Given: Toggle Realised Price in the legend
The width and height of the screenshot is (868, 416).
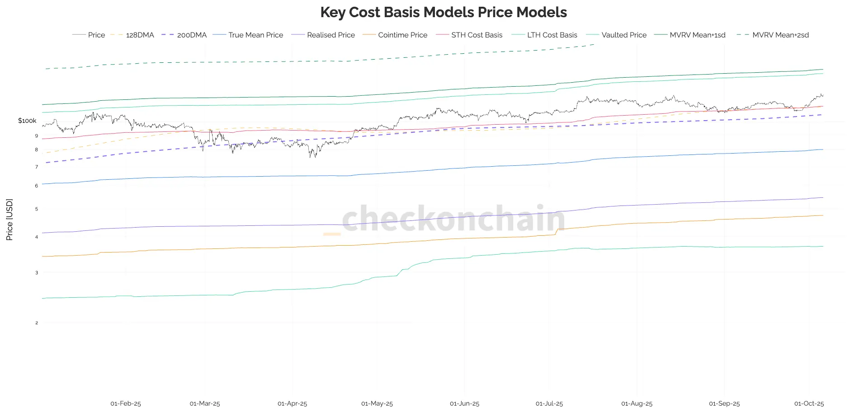Looking at the screenshot, I should (x=330, y=35).
